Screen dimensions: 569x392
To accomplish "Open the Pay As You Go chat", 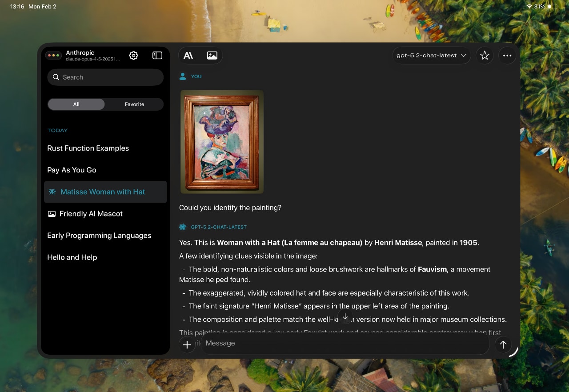I will pyautogui.click(x=72, y=170).
